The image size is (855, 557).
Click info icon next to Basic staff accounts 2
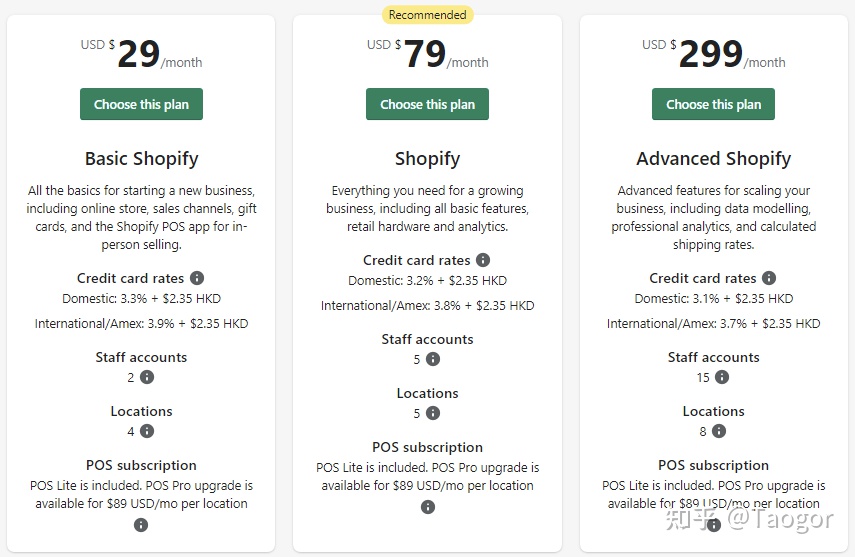click(147, 377)
